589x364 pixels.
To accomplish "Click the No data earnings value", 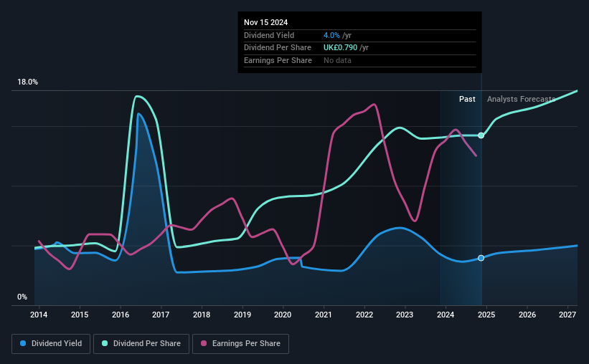I will pos(337,60).
